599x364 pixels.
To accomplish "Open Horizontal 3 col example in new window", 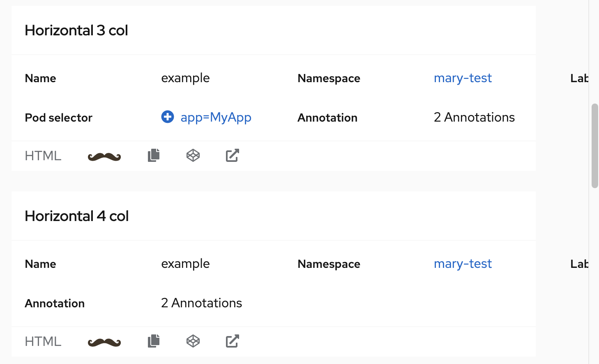I will (x=233, y=155).
